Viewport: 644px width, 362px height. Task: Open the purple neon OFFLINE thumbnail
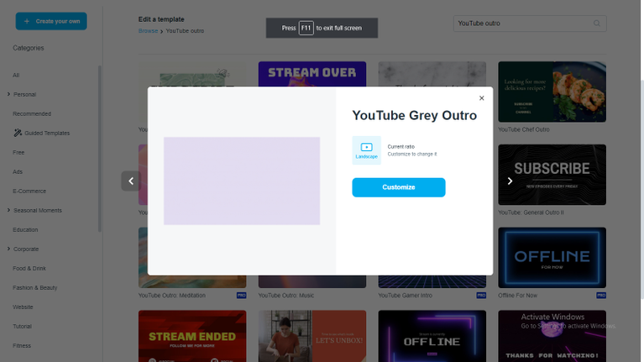coord(432,336)
